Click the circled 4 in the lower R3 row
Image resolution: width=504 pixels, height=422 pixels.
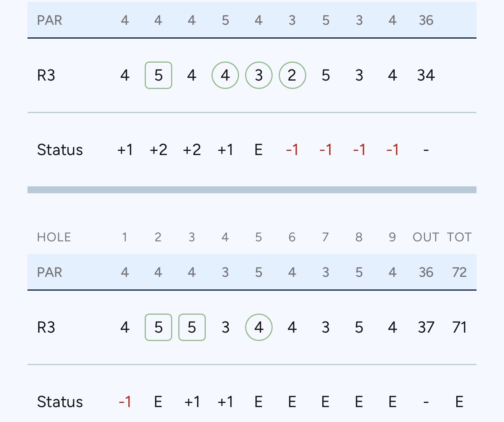coord(259,327)
